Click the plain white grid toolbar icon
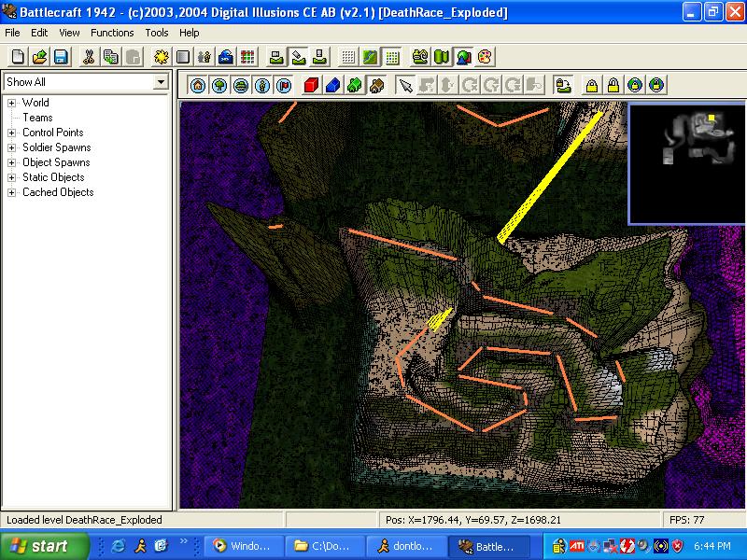This screenshot has width=747, height=560. click(x=348, y=57)
